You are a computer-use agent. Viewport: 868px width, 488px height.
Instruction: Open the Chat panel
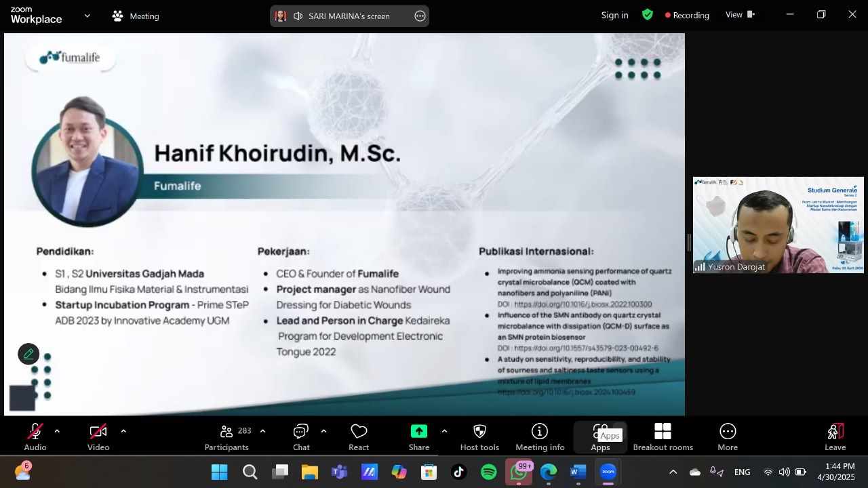tap(301, 437)
